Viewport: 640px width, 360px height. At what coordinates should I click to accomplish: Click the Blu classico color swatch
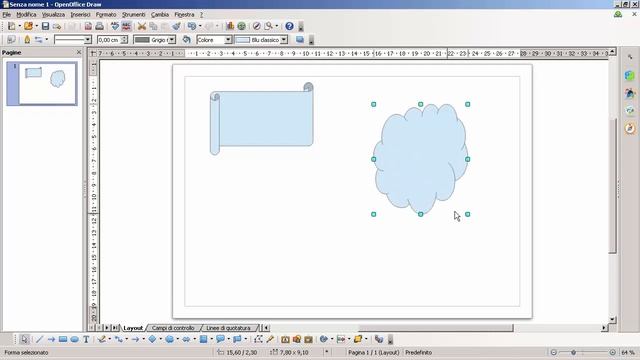tap(243, 40)
